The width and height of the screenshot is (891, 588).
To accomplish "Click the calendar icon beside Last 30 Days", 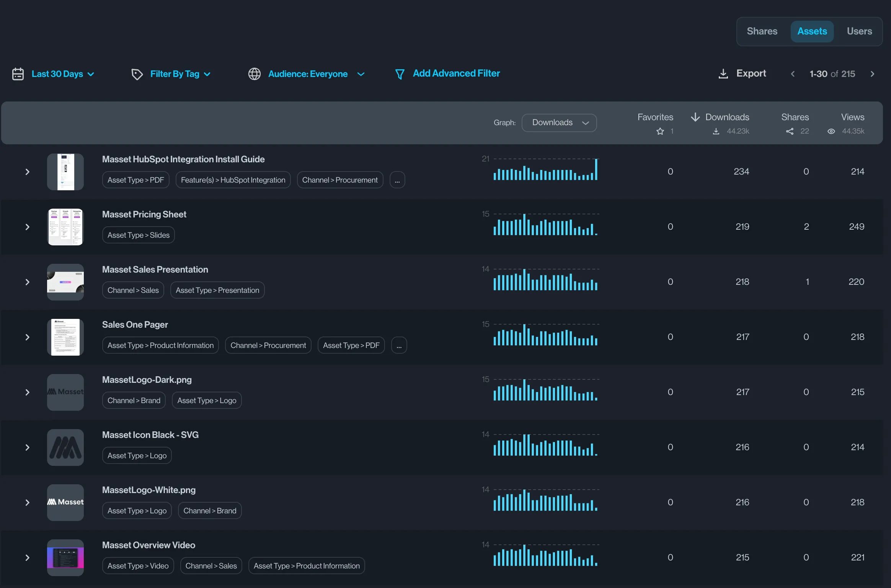I will [18, 74].
